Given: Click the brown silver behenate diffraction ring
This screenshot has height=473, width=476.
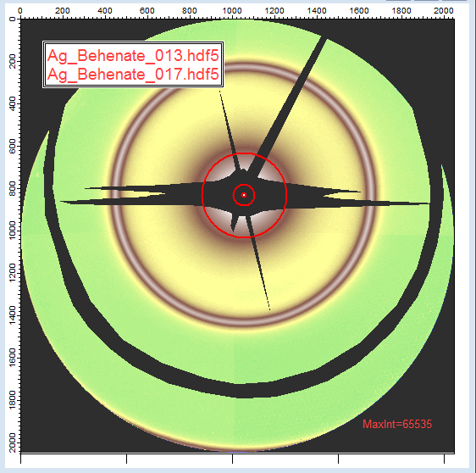Looking at the screenshot, I should (x=244, y=322).
